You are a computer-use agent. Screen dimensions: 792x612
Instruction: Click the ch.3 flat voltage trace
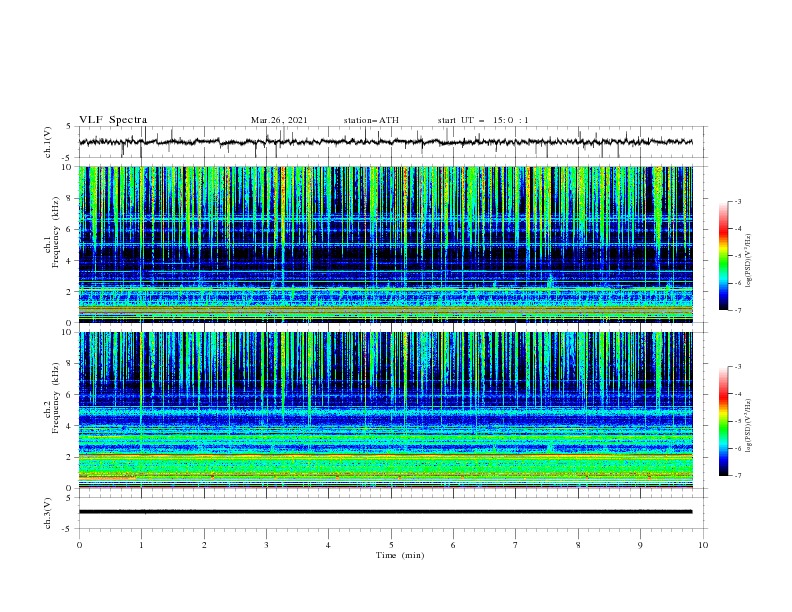[x=386, y=512]
